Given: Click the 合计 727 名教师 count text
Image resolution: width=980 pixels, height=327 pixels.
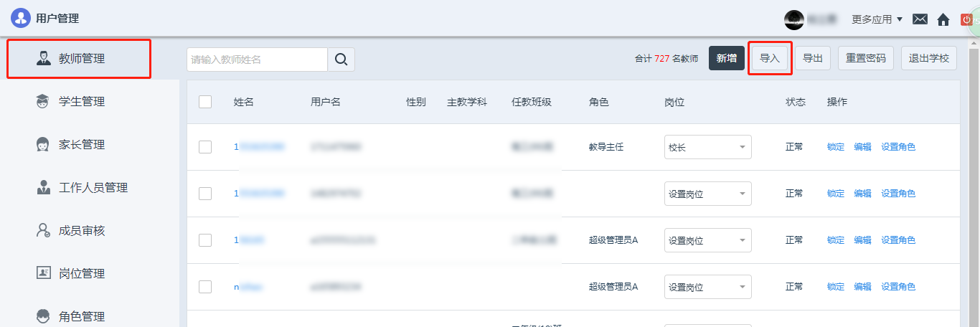Looking at the screenshot, I should tap(666, 59).
